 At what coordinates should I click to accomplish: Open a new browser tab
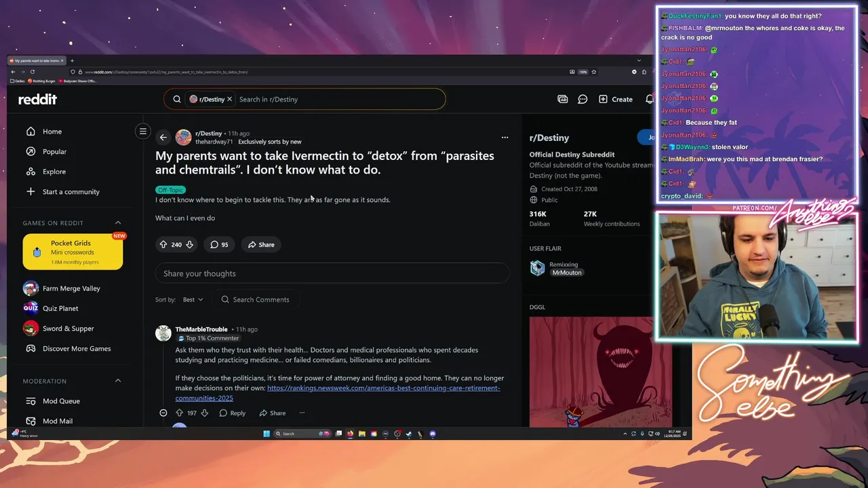pos(72,61)
